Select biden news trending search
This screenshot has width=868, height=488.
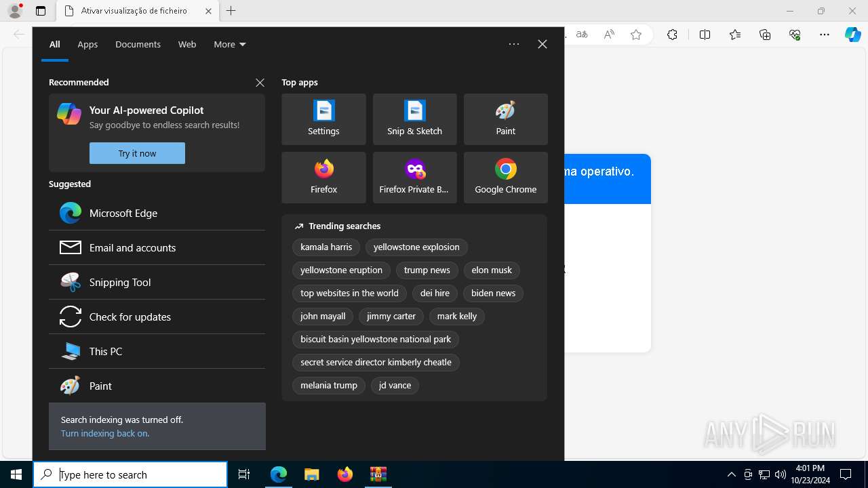[493, 293]
